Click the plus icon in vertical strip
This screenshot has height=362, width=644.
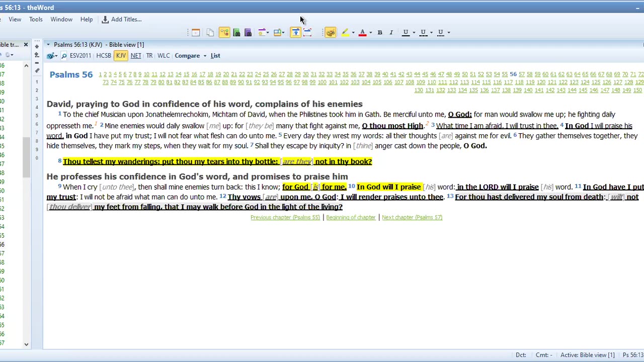(37, 46)
